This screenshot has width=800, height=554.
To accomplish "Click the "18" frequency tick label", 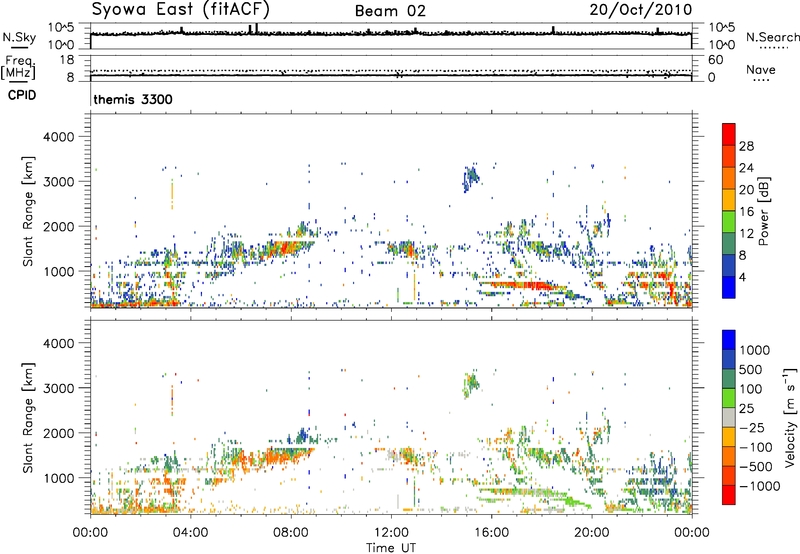I will coord(66,60).
